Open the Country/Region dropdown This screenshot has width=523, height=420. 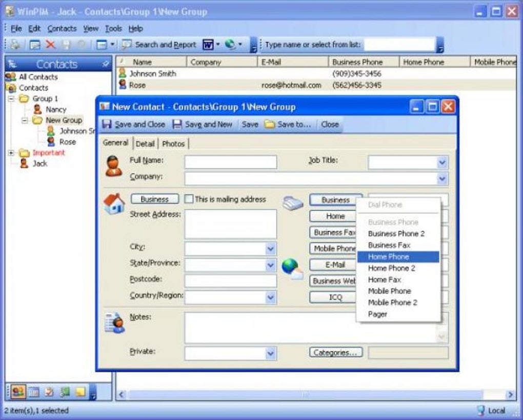pyautogui.click(x=271, y=296)
